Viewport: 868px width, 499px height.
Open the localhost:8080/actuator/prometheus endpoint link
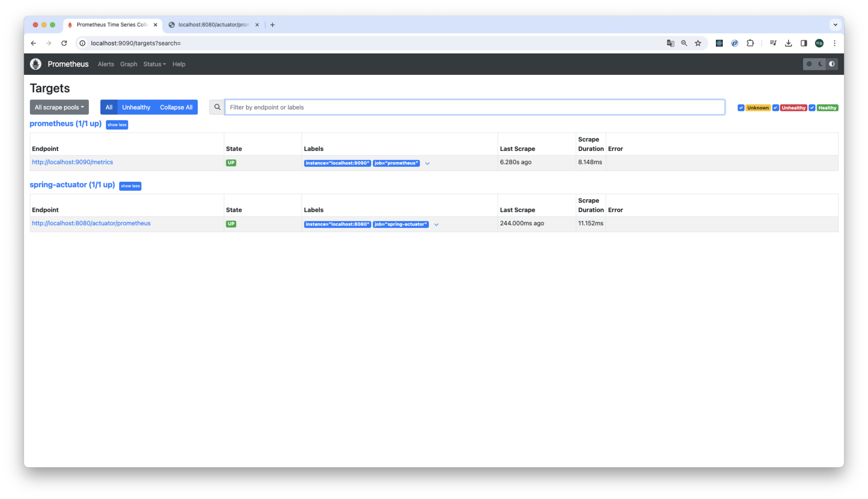(x=91, y=223)
